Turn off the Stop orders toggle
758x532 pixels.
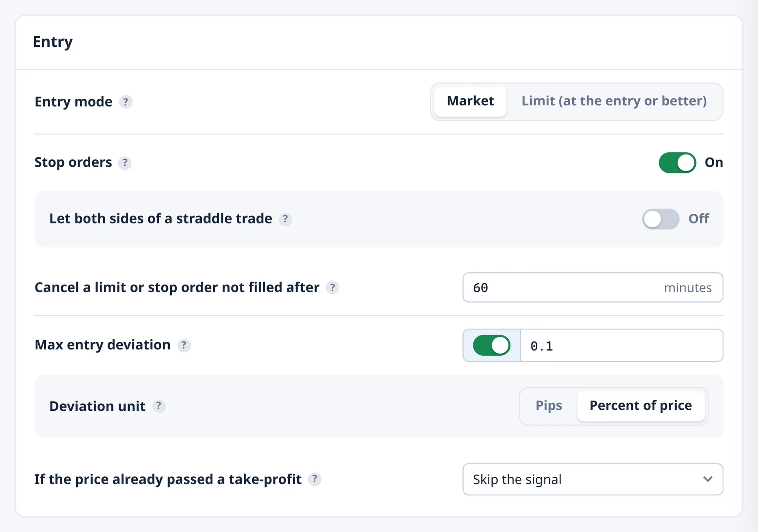(677, 162)
